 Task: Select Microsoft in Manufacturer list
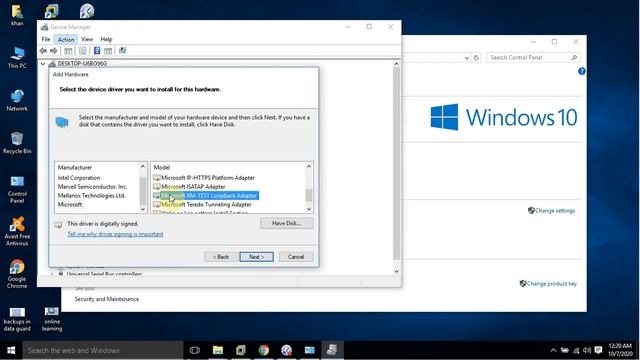coord(70,204)
